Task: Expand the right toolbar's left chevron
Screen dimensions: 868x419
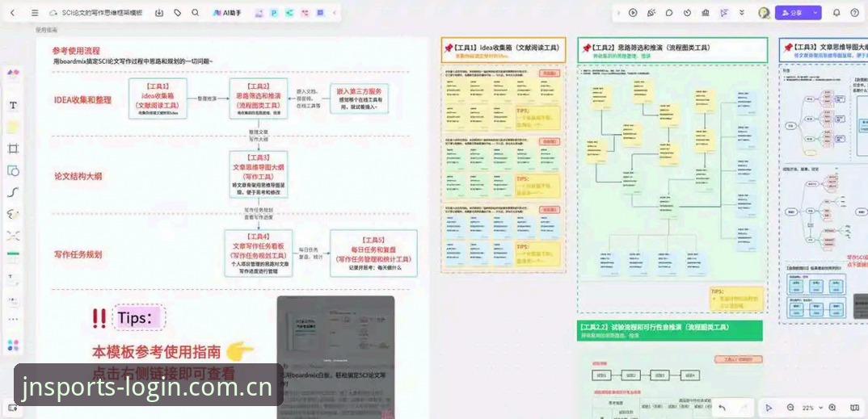Action: (619, 13)
